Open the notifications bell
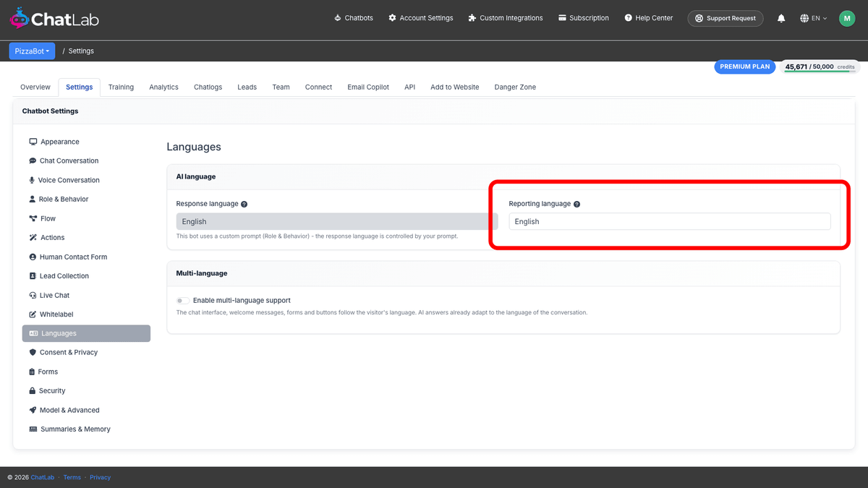Screen dimensions: 868x488 coord(781,18)
